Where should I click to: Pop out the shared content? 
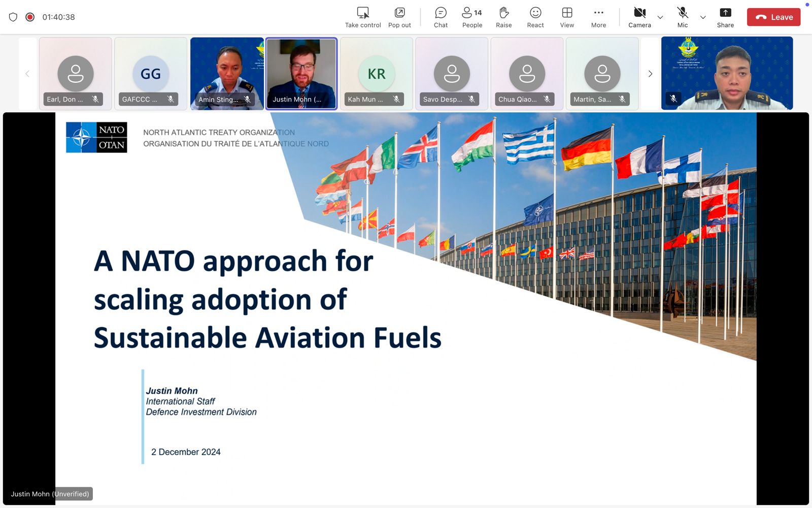pos(399,17)
